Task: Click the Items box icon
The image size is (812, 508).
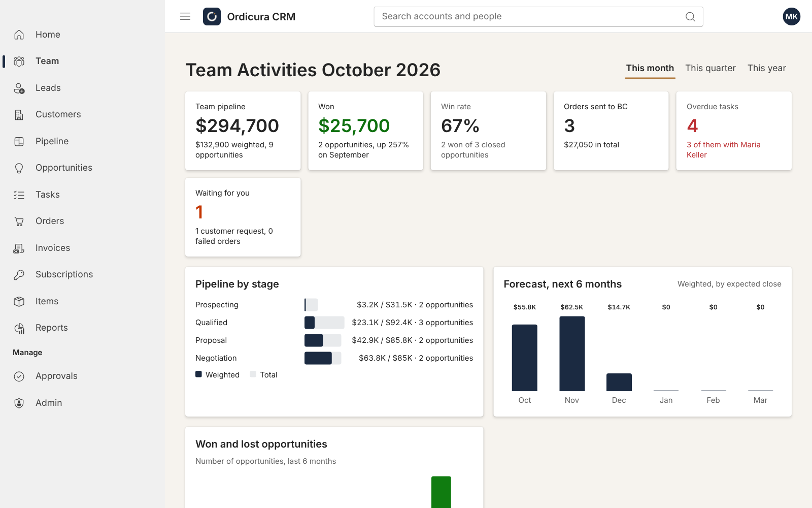Action: pos(19,301)
